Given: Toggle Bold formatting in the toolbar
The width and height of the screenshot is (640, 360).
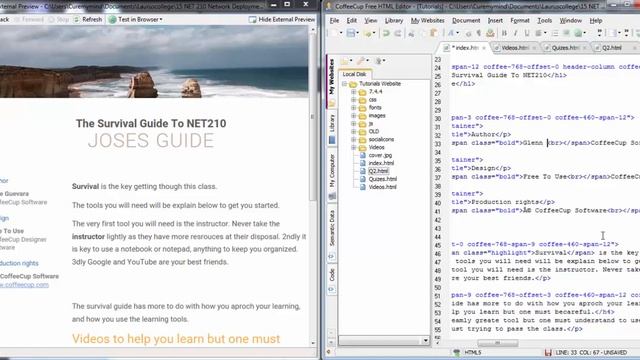Looking at the screenshot, I should (x=504, y=33).
